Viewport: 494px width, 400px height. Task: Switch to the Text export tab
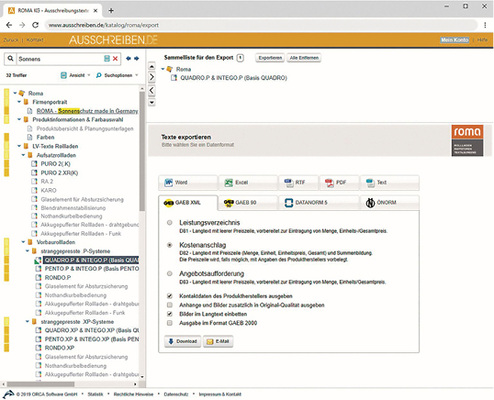point(390,183)
